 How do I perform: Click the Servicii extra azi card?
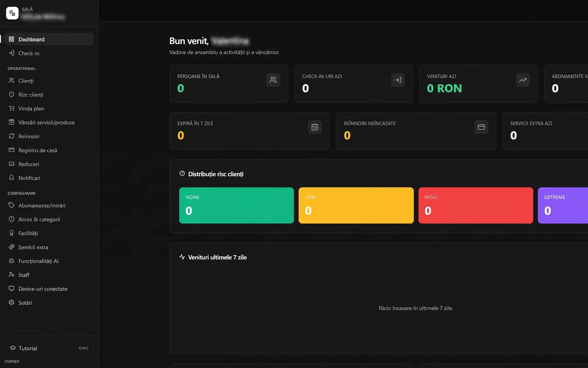pyautogui.click(x=545, y=131)
